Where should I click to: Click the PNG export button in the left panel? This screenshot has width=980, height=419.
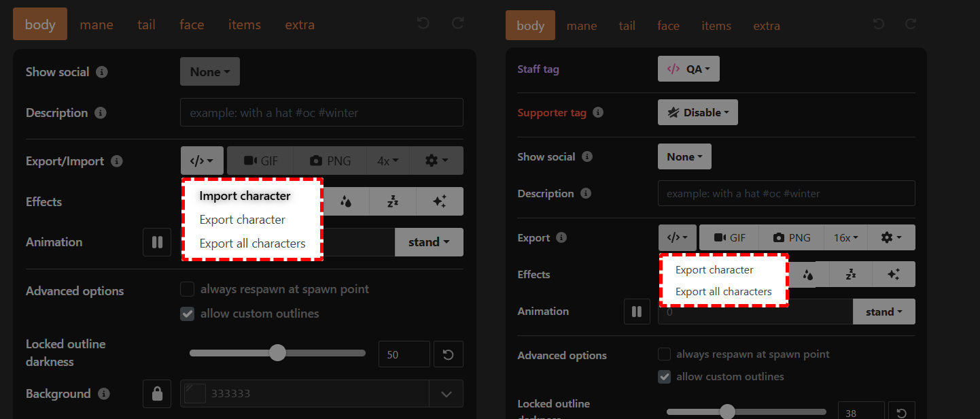point(330,161)
